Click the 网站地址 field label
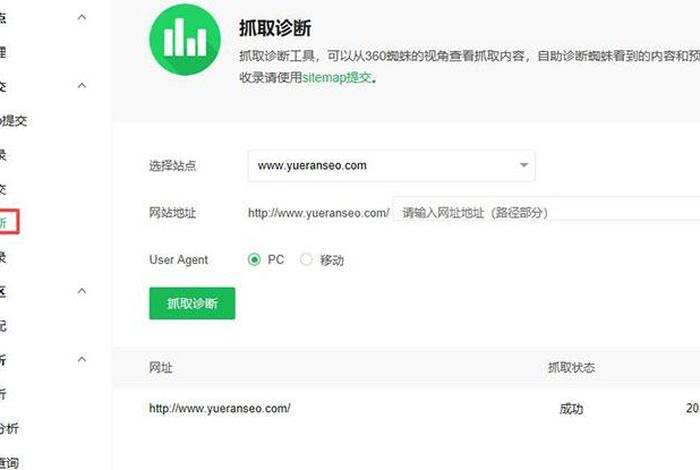 tap(172, 212)
